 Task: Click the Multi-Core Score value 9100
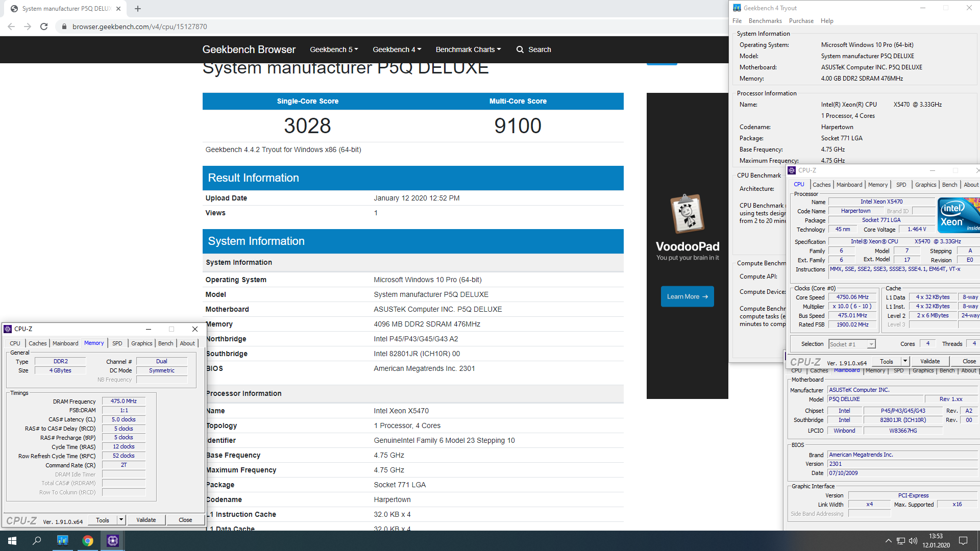pyautogui.click(x=518, y=126)
